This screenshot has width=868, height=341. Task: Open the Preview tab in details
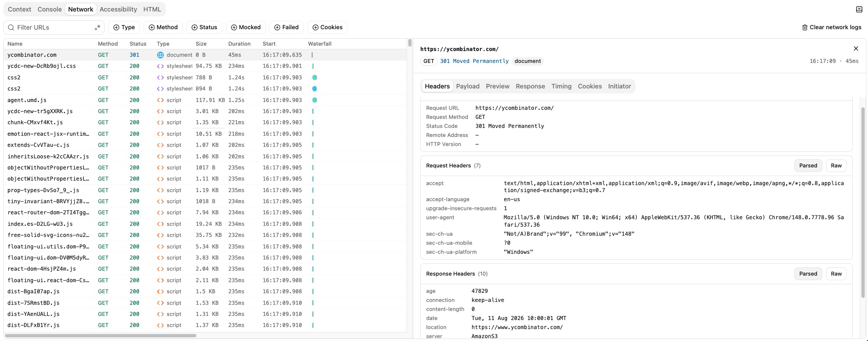click(x=498, y=86)
